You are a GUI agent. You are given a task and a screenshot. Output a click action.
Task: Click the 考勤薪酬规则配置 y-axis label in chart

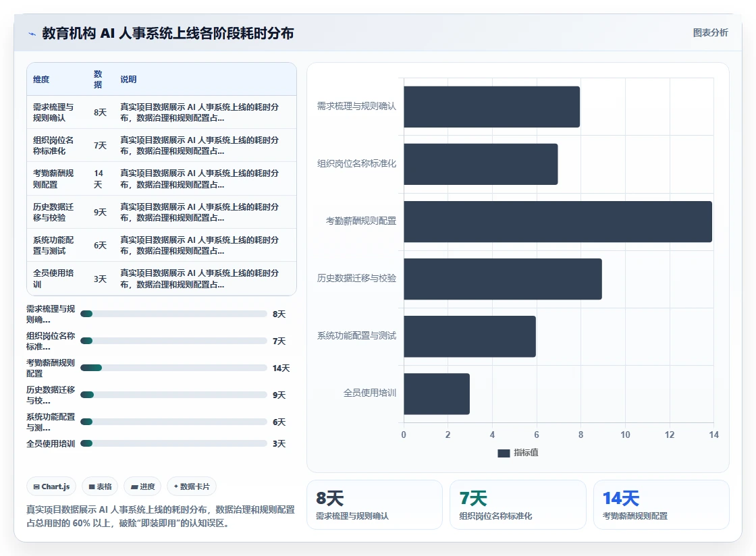(360, 221)
